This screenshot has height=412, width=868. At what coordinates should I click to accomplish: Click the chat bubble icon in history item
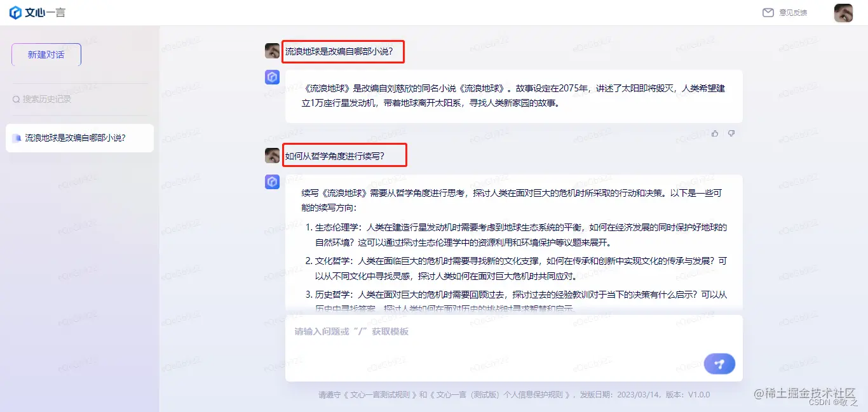(17, 138)
